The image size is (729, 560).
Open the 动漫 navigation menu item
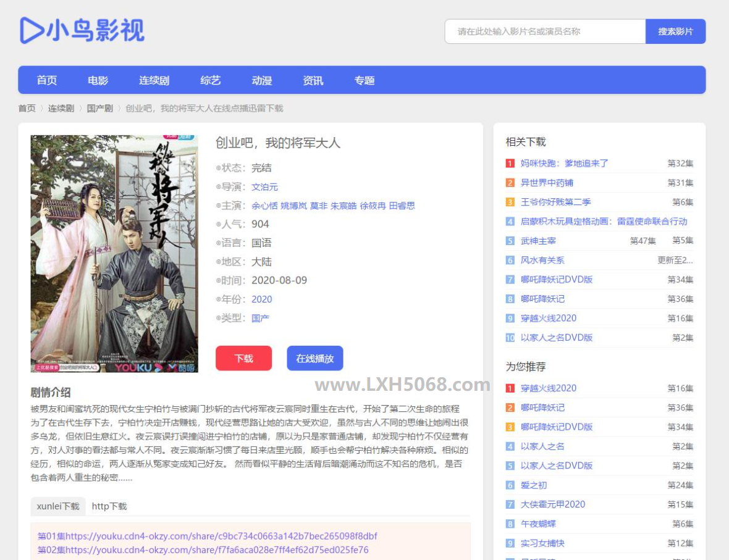click(x=261, y=80)
